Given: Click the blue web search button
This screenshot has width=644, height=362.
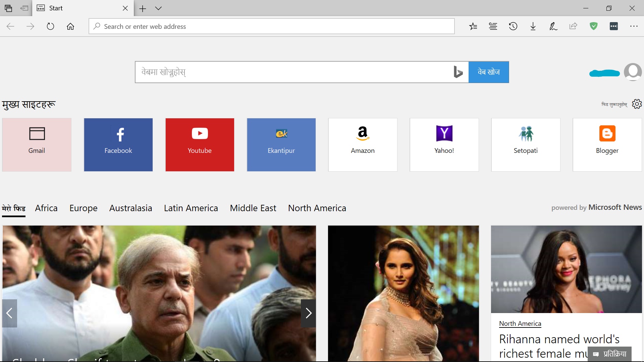Looking at the screenshot, I should tap(489, 72).
